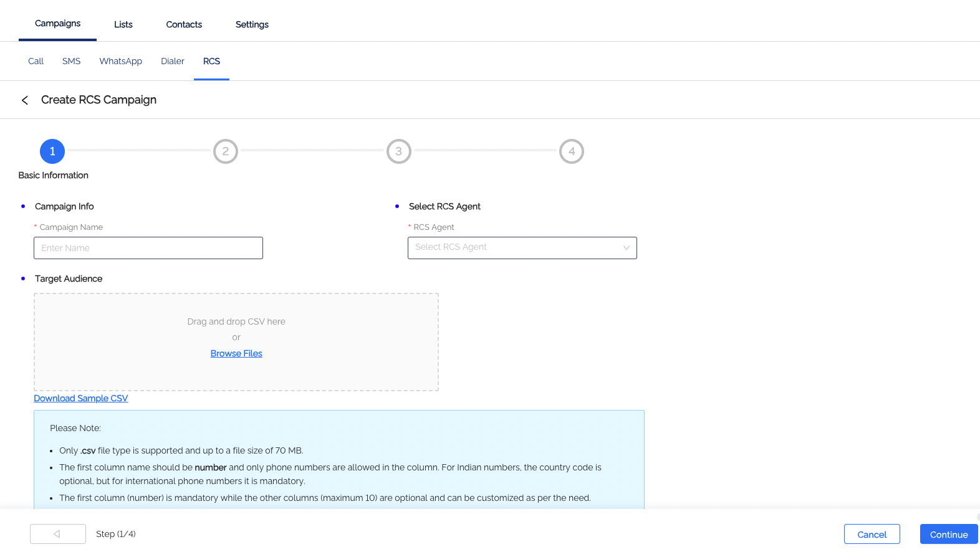
Task: Switch to the Lists tab
Action: point(123,24)
